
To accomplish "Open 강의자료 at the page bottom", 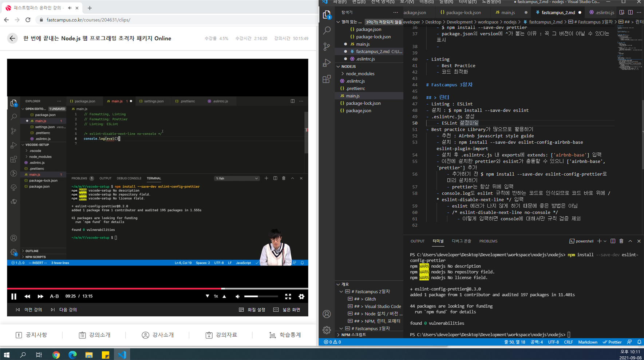I will tap(221, 335).
